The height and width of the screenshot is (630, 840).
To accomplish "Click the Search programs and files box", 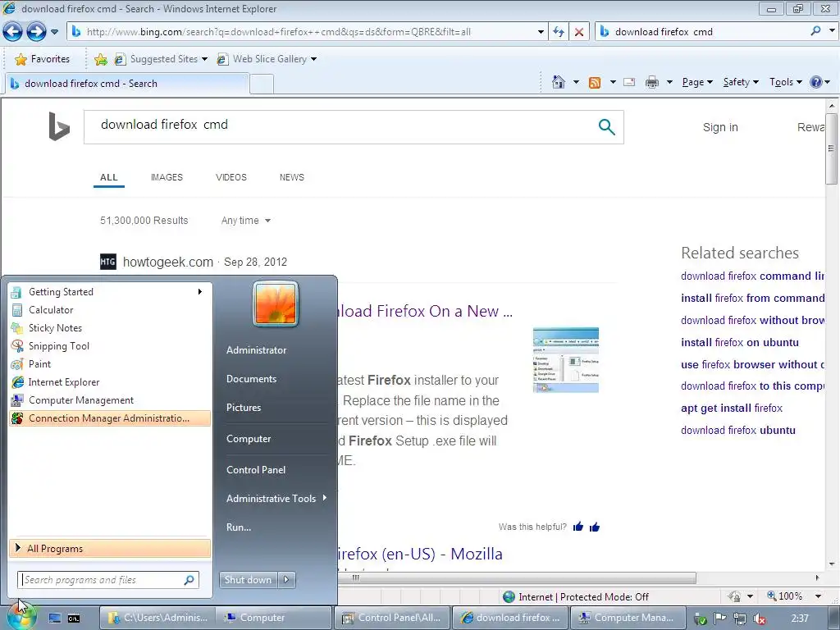I will (108, 580).
